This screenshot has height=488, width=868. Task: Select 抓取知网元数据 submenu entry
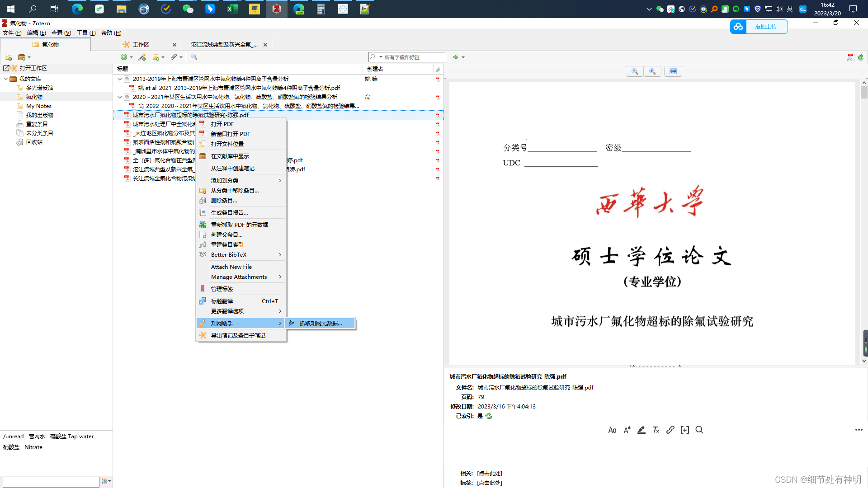coord(321,324)
